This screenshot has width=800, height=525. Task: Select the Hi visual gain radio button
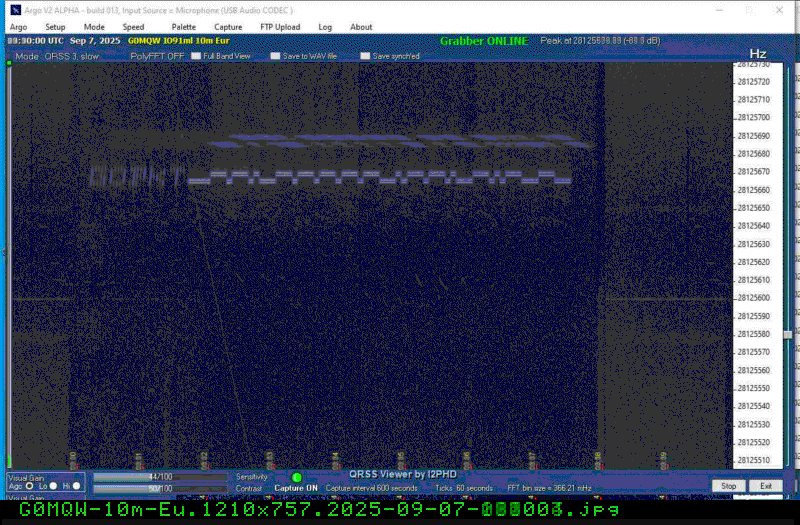point(77,486)
